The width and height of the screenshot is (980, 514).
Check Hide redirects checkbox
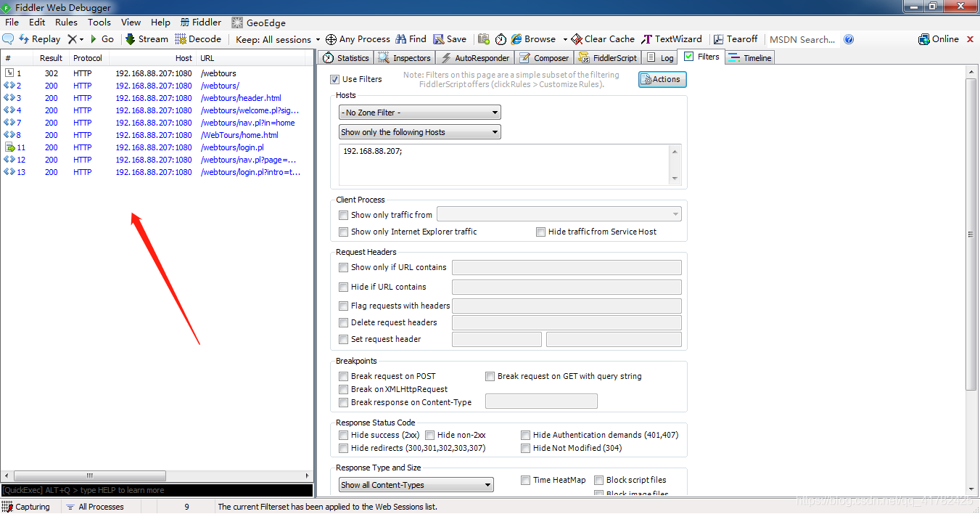[x=344, y=448]
